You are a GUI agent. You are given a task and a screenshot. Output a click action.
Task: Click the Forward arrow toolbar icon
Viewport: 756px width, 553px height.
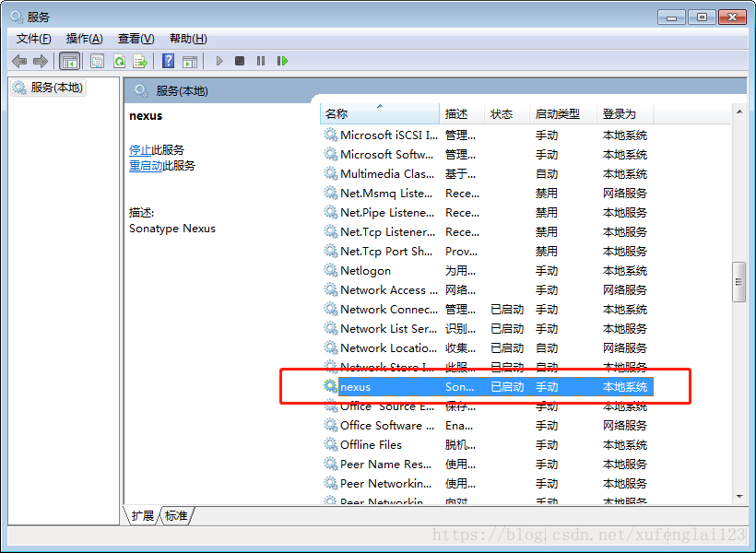[x=41, y=61]
